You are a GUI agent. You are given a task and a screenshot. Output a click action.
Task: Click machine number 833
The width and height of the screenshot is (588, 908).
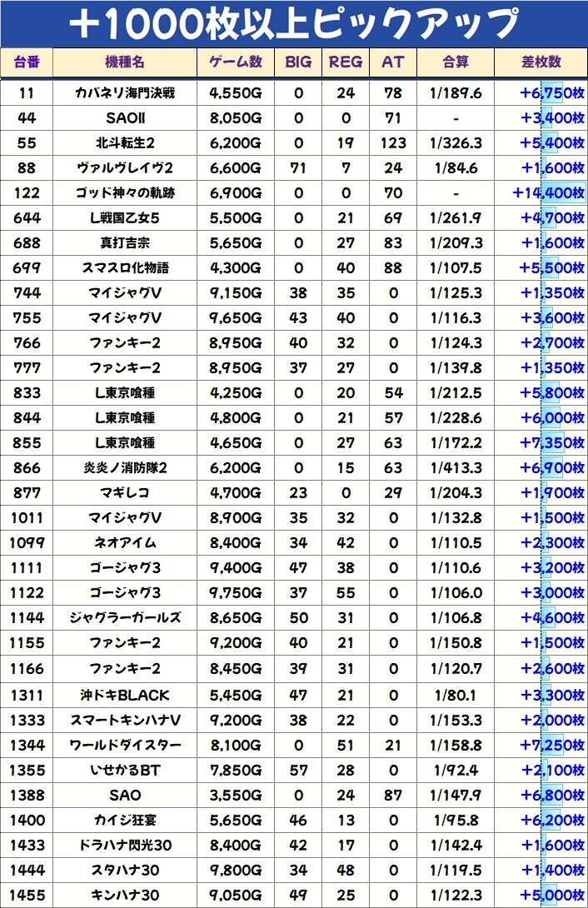pyautogui.click(x=27, y=392)
